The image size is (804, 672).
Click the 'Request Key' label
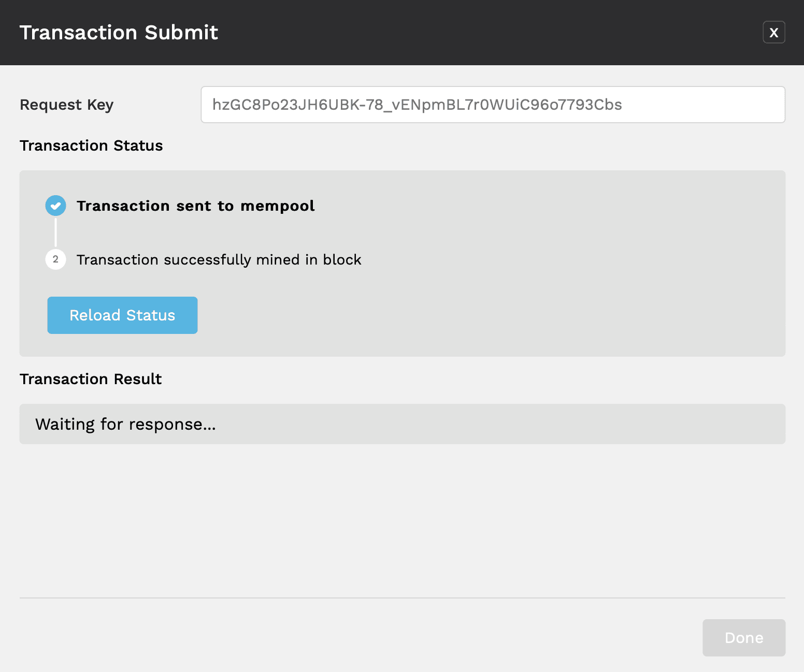coord(67,105)
